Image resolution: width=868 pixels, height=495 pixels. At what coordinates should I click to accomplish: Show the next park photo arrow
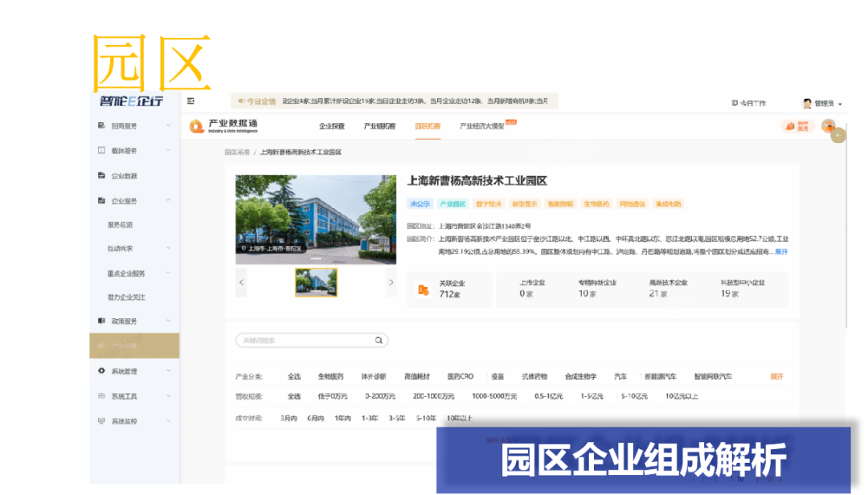coord(391,283)
